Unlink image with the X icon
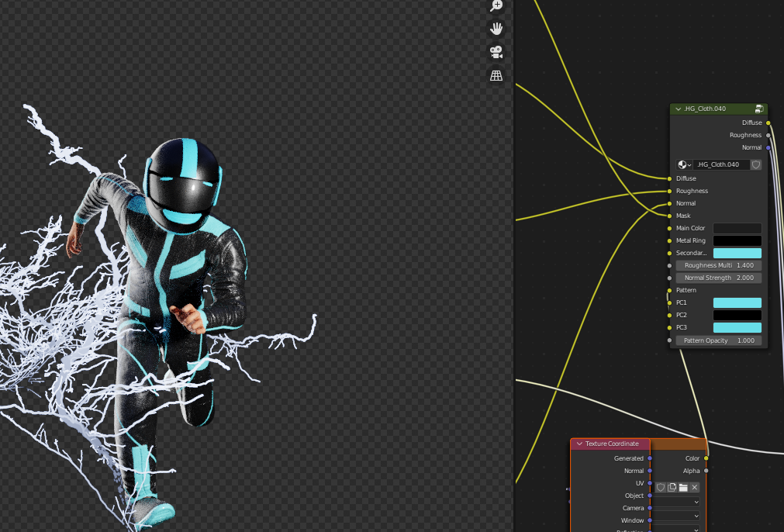Viewport: 784px width, 532px height. pyautogui.click(x=695, y=487)
